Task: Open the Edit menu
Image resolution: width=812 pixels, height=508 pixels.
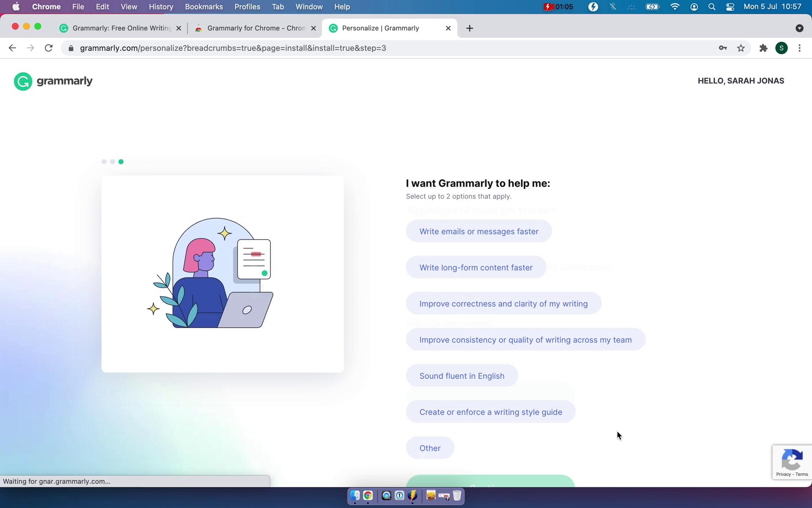Action: pyautogui.click(x=102, y=7)
